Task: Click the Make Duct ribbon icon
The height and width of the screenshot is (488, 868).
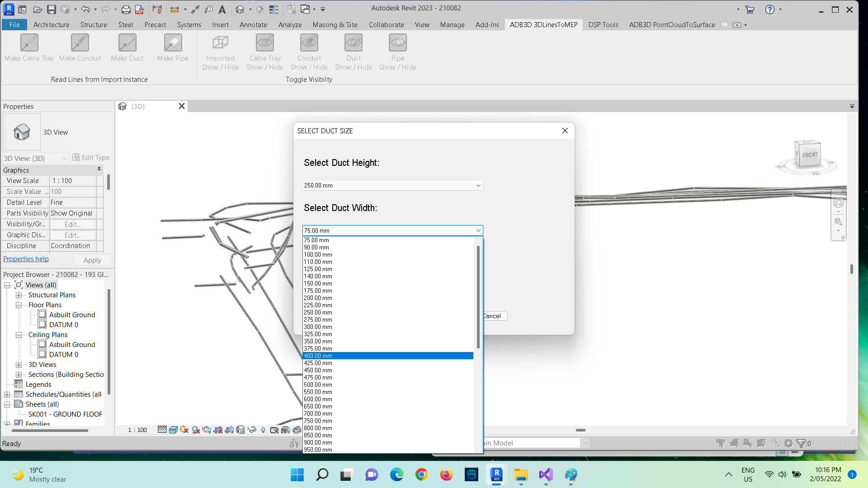Action: point(127,43)
